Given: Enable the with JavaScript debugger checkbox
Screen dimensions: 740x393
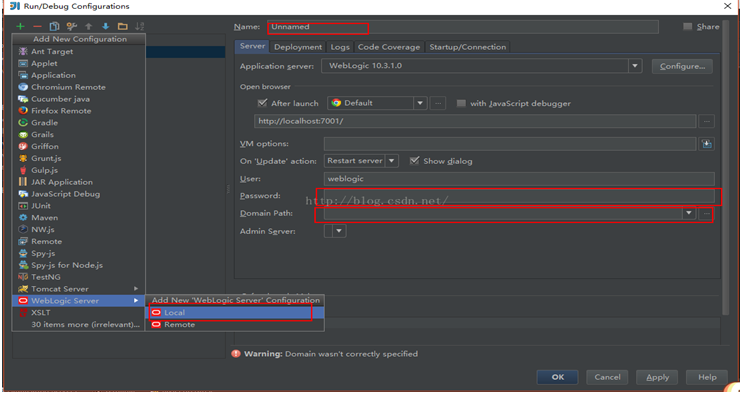Looking at the screenshot, I should coord(461,103).
